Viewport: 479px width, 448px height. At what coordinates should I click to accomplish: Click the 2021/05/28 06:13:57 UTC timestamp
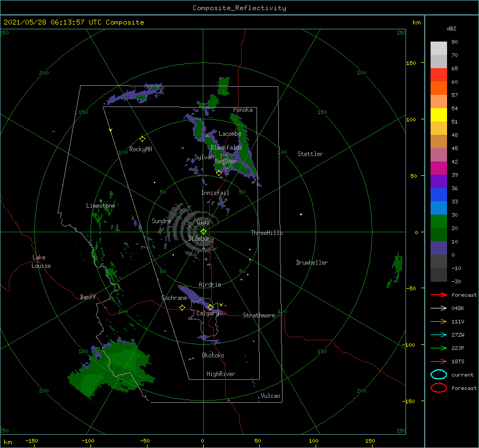73,22
